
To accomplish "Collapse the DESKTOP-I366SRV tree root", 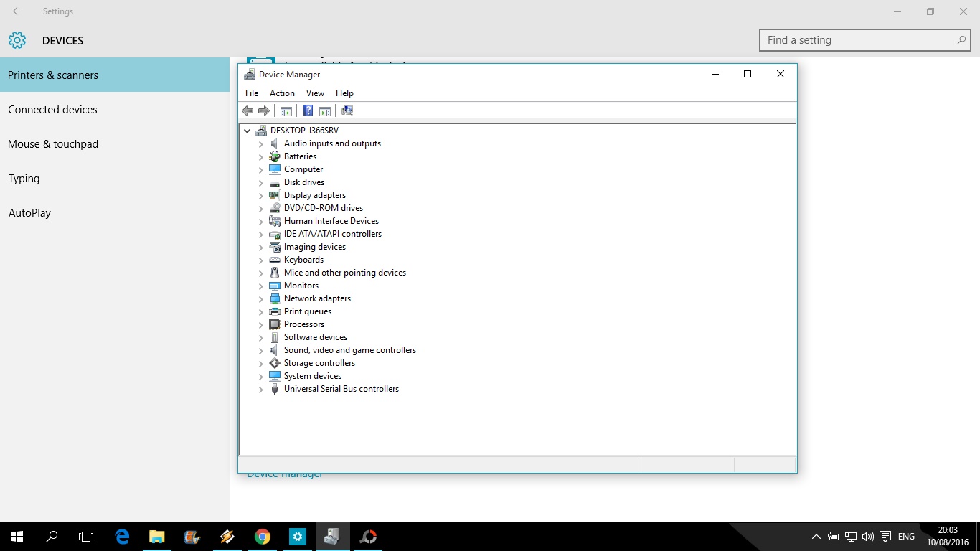I will tap(248, 130).
